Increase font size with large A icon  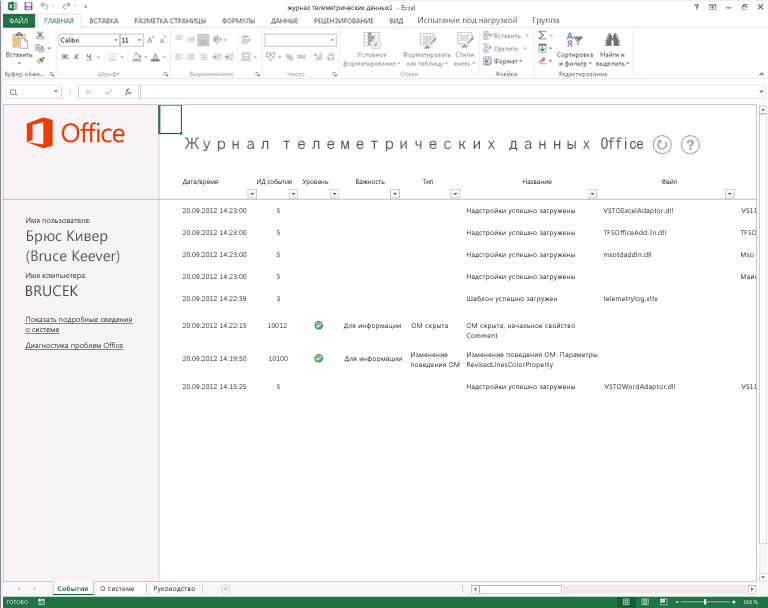[x=150, y=40]
